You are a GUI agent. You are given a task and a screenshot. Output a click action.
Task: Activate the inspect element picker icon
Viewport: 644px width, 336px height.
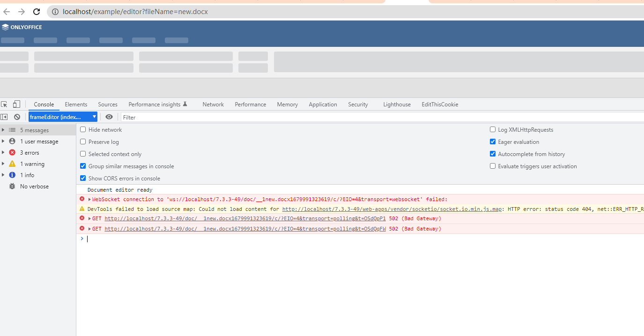(4, 104)
